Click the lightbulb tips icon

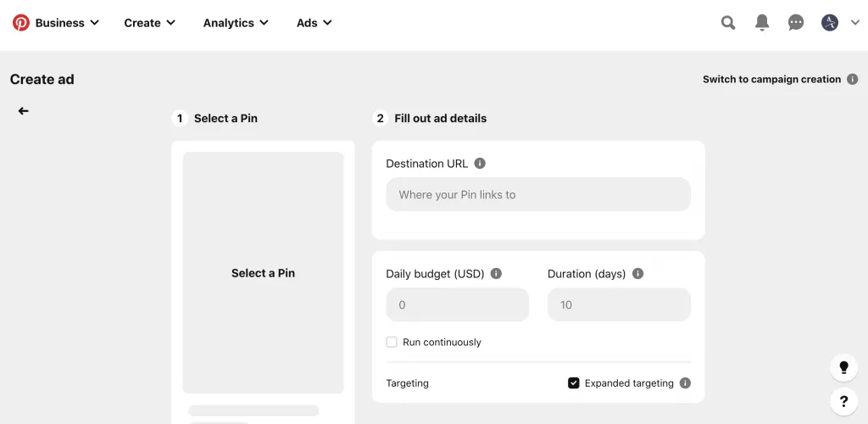coord(843,367)
